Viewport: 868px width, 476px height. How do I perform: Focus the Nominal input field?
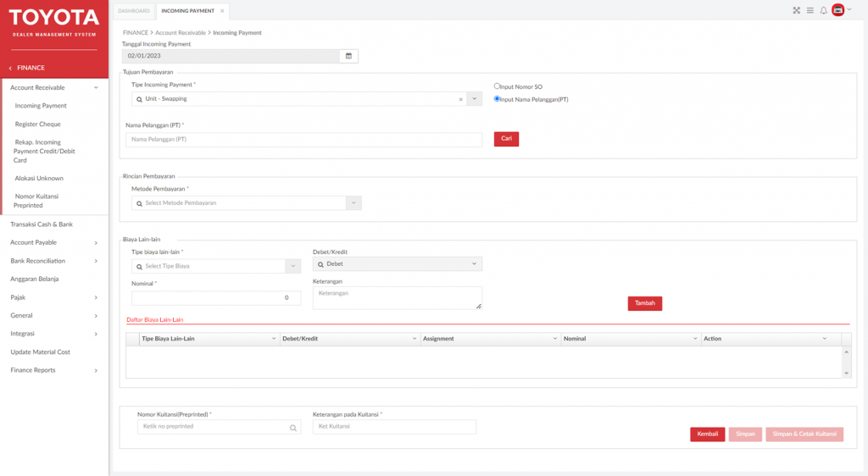pos(216,298)
